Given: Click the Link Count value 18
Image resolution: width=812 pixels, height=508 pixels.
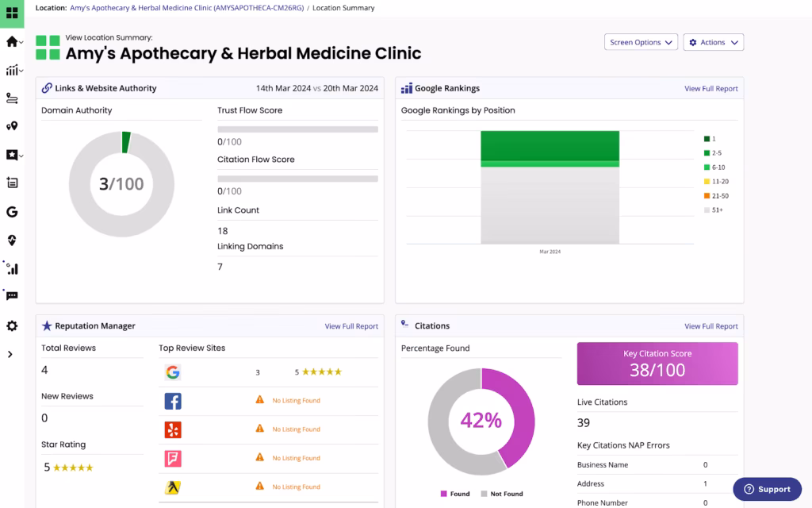Looking at the screenshot, I should [x=223, y=231].
